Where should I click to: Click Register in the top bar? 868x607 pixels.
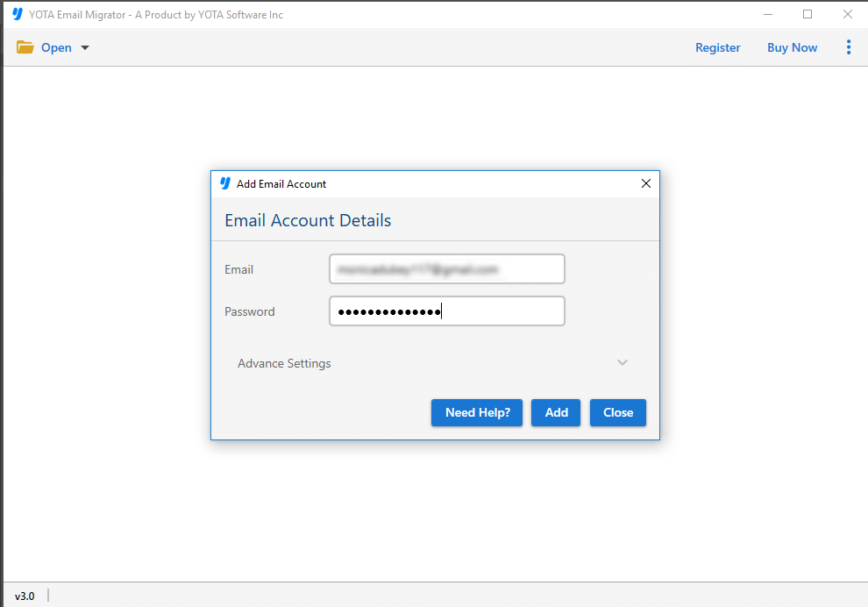[717, 47]
